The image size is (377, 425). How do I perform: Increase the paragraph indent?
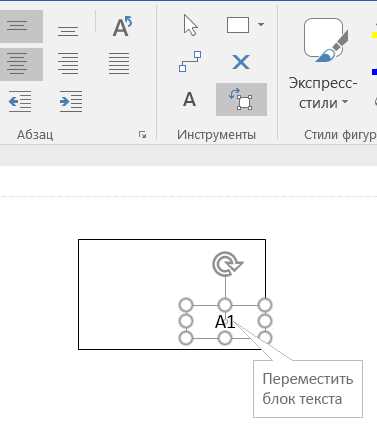point(71,101)
